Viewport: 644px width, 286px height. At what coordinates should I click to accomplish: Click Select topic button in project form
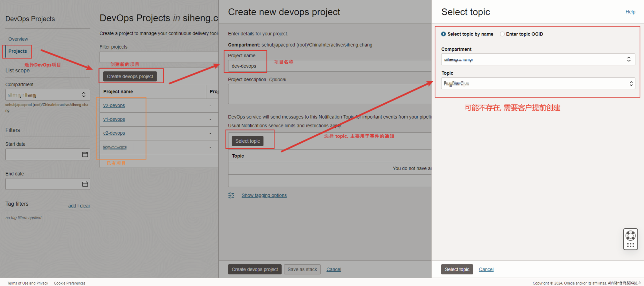coord(247,141)
